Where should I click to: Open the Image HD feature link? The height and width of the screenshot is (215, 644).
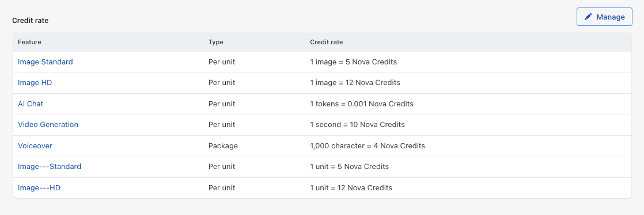coord(35,83)
